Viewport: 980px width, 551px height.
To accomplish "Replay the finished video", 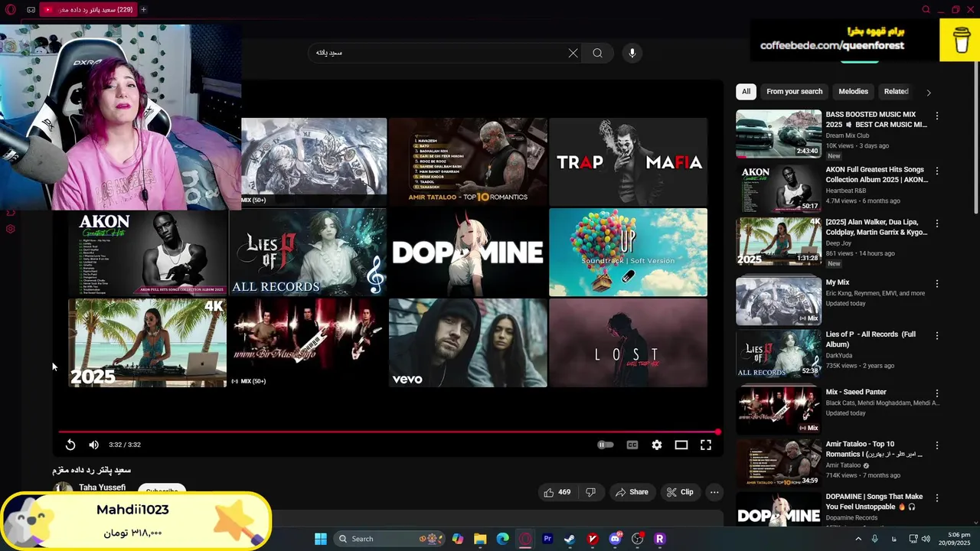I will point(70,445).
